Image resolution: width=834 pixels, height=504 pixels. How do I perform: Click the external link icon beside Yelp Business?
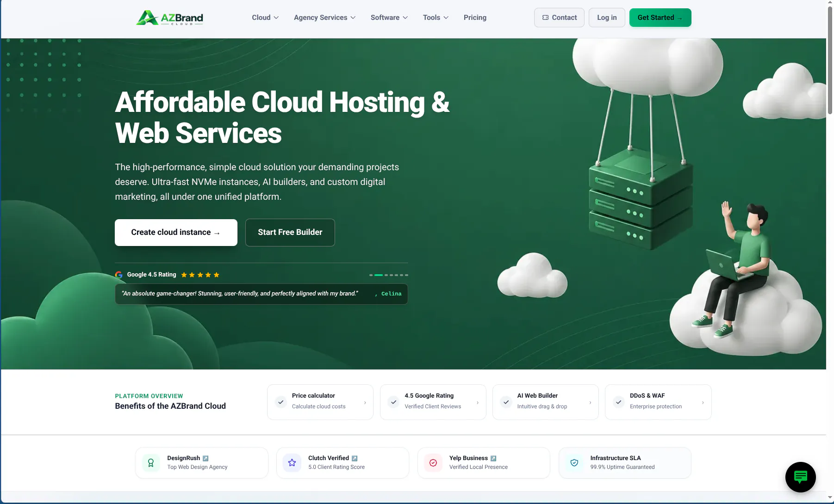[493, 458]
